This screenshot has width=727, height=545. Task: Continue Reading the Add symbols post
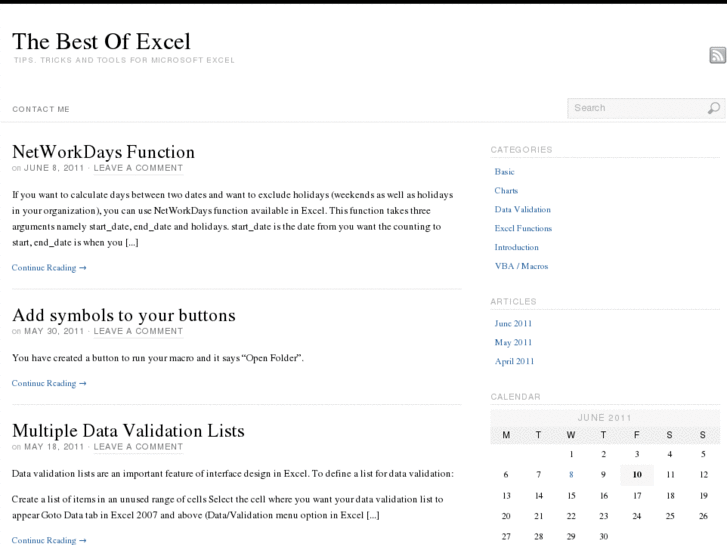tap(49, 383)
